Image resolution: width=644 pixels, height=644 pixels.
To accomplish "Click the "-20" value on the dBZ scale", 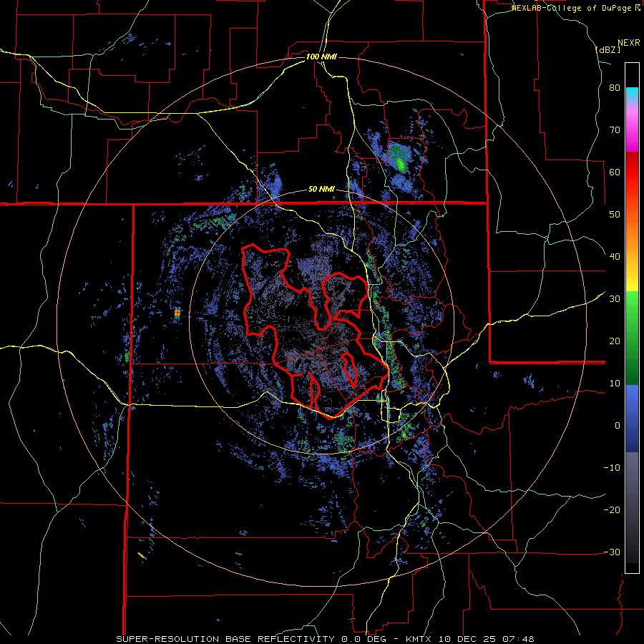I will [612, 509].
